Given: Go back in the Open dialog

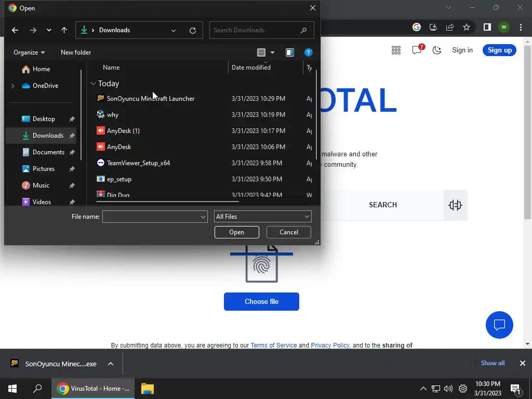Looking at the screenshot, I should click(x=15, y=30).
